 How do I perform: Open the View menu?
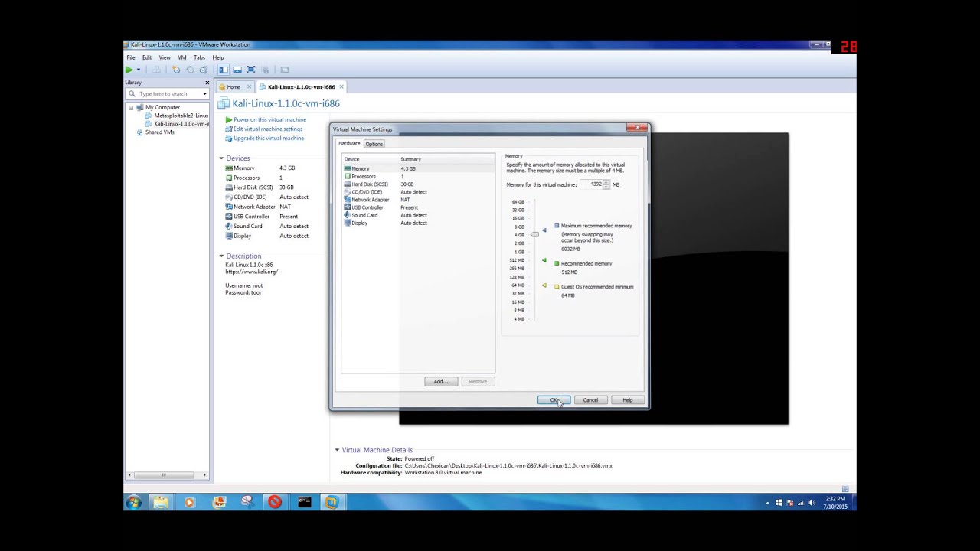[165, 57]
